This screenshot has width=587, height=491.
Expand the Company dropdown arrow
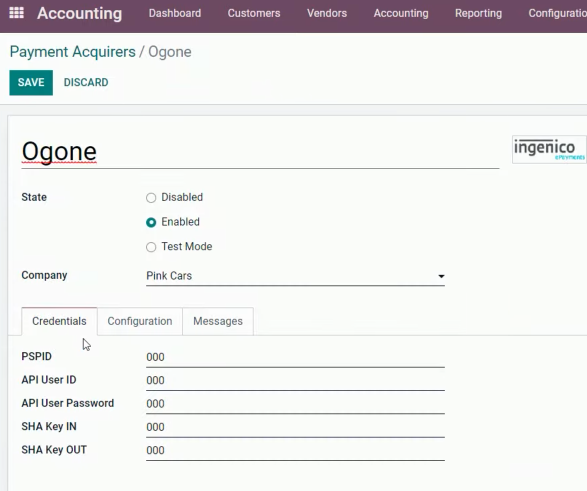[441, 276]
